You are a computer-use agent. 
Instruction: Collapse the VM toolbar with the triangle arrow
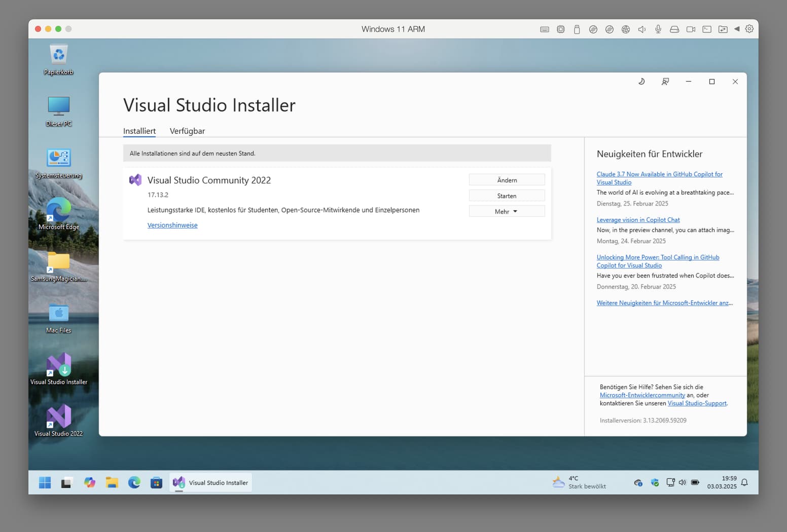737,29
